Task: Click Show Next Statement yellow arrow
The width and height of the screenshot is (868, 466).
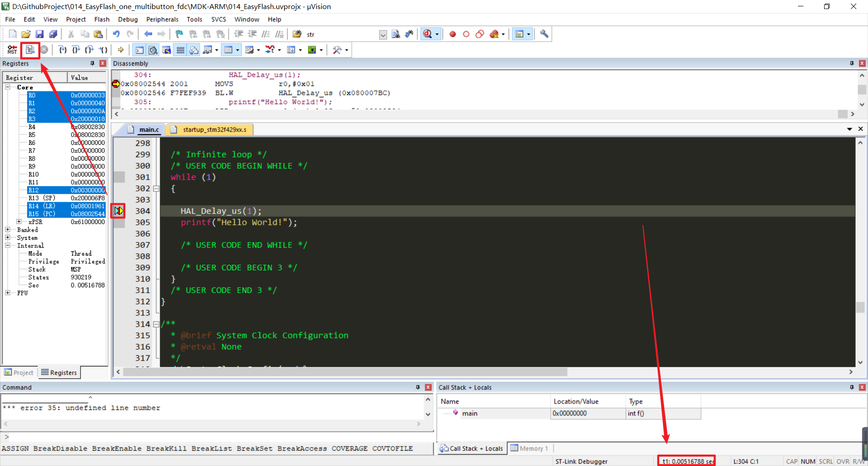Action: pyautogui.click(x=121, y=50)
